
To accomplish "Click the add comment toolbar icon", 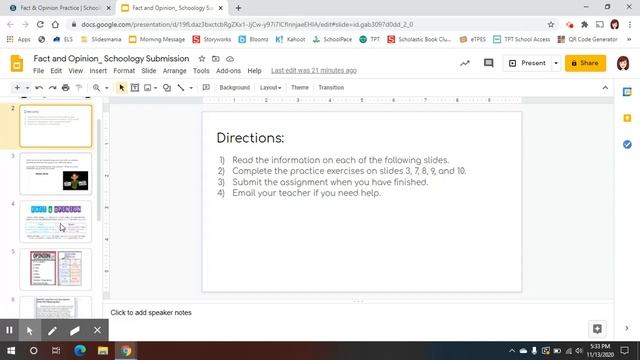I will (206, 87).
